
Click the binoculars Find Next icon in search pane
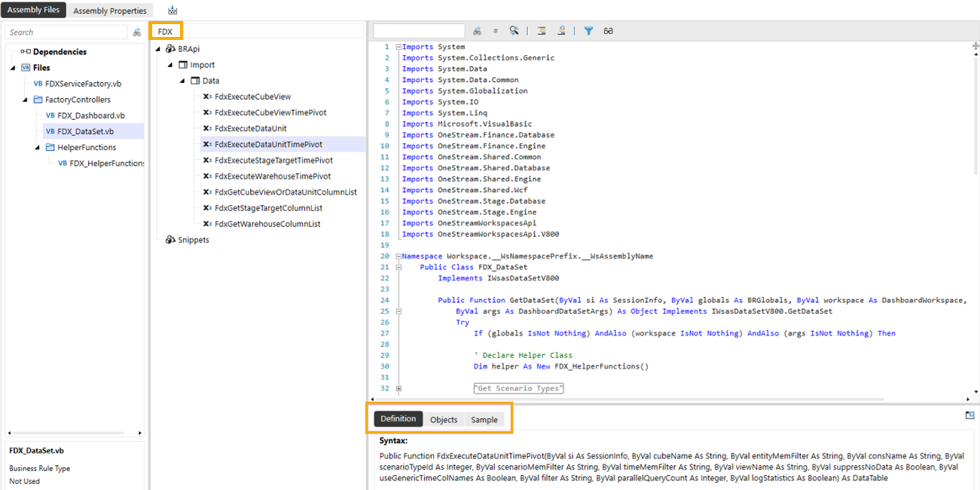click(478, 30)
